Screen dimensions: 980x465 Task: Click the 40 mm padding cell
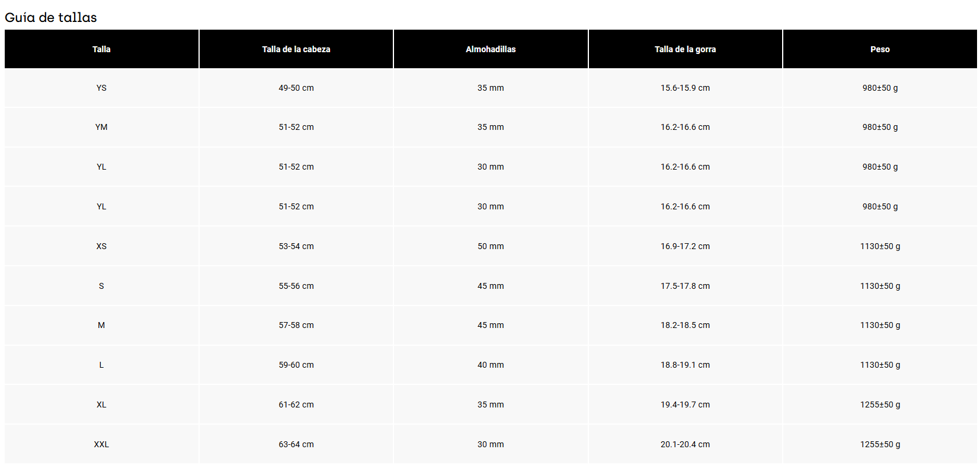(491, 365)
